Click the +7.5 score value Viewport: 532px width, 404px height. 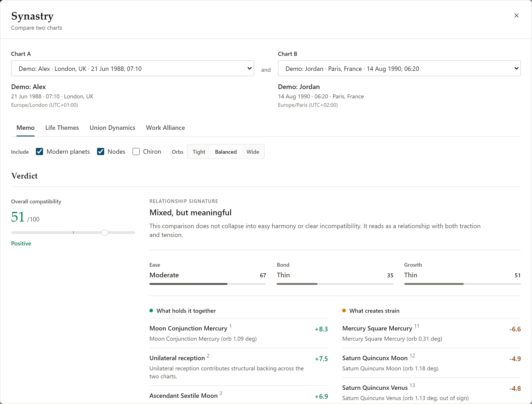321,359
